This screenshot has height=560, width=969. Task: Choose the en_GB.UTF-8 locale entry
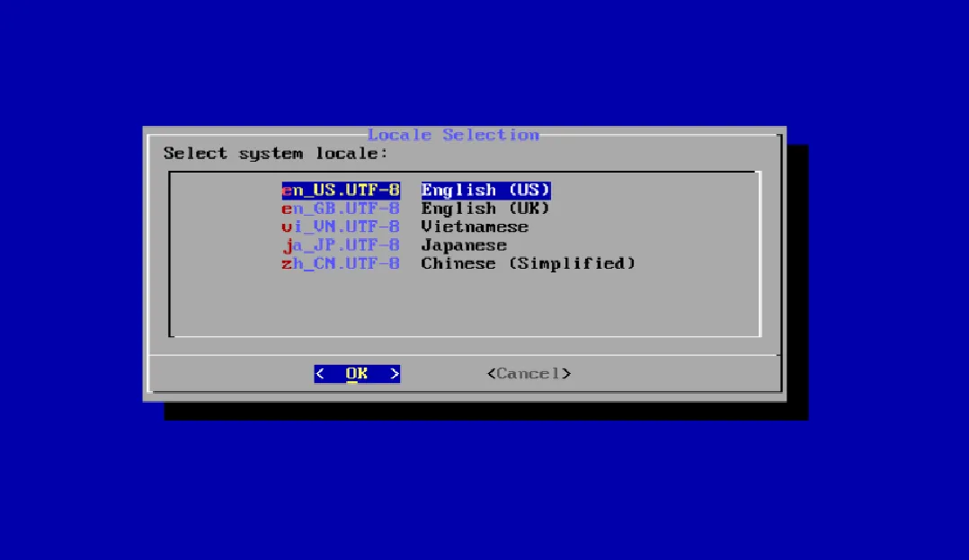click(x=341, y=209)
